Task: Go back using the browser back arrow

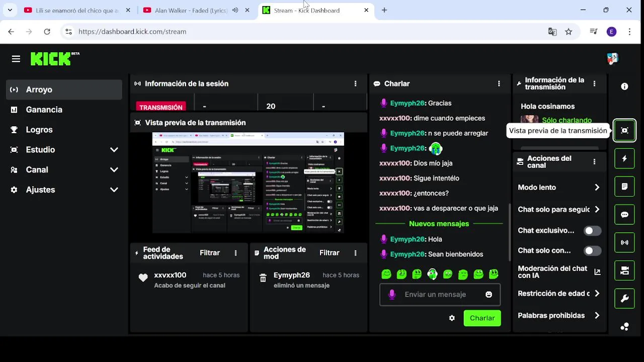Action: coord(11,32)
